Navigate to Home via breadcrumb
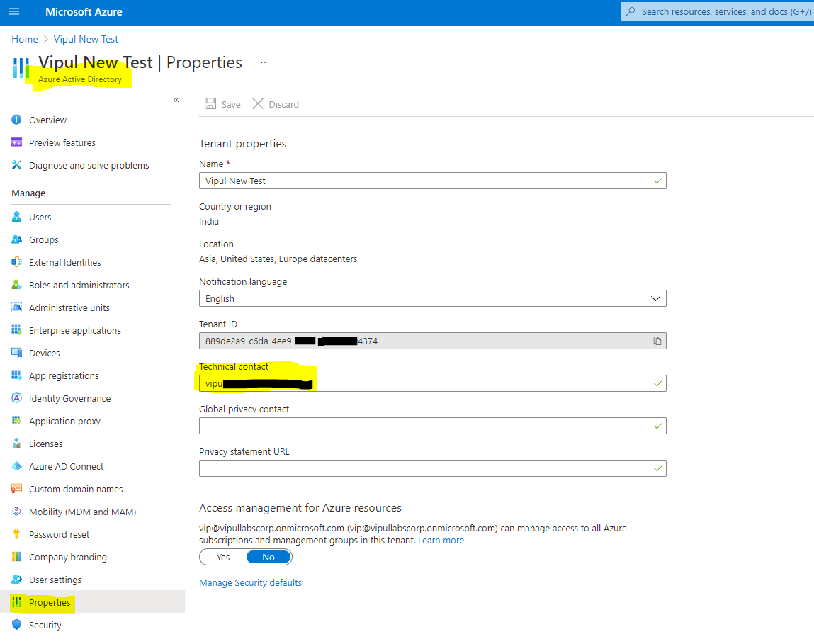Viewport: 814px width, 644px height. click(x=25, y=39)
